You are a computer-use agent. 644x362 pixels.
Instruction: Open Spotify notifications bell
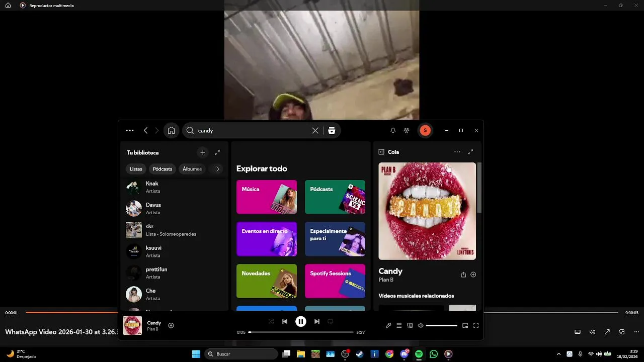pyautogui.click(x=393, y=130)
